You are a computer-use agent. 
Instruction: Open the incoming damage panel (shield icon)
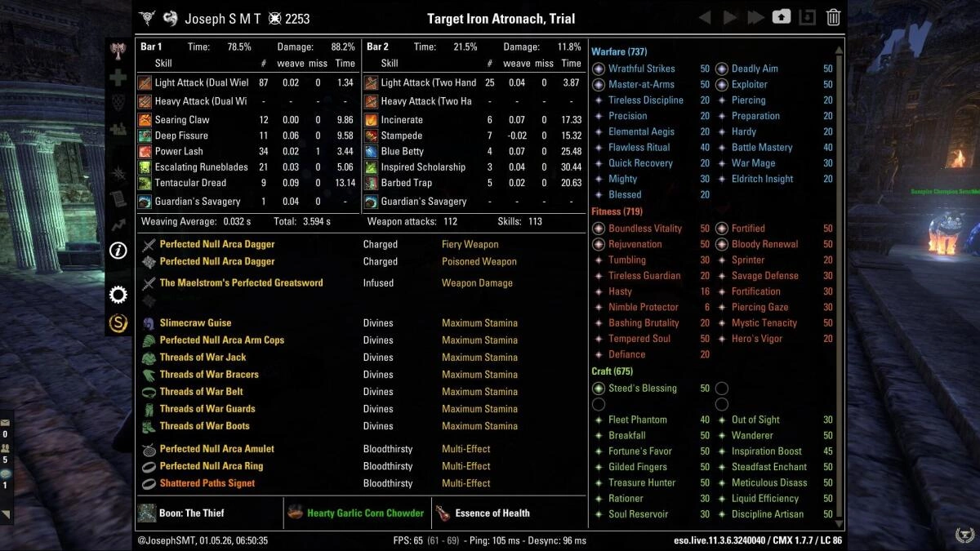point(118,103)
